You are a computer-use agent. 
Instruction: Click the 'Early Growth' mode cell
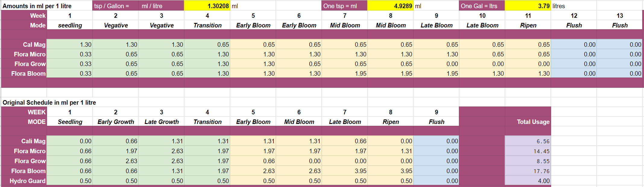115,122
